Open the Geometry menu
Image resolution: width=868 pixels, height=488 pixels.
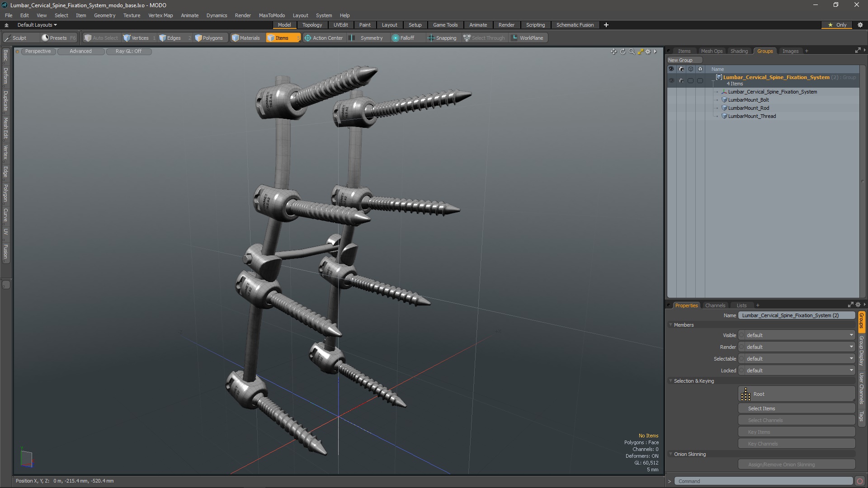[104, 15]
